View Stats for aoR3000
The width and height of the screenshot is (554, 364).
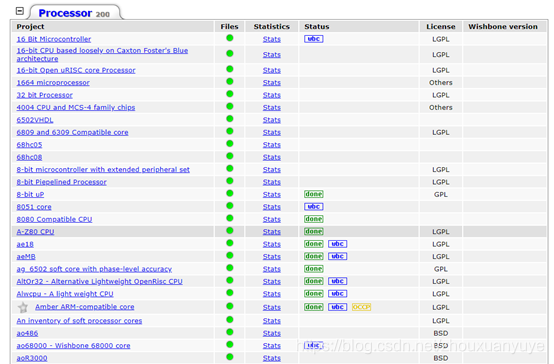[272, 358]
